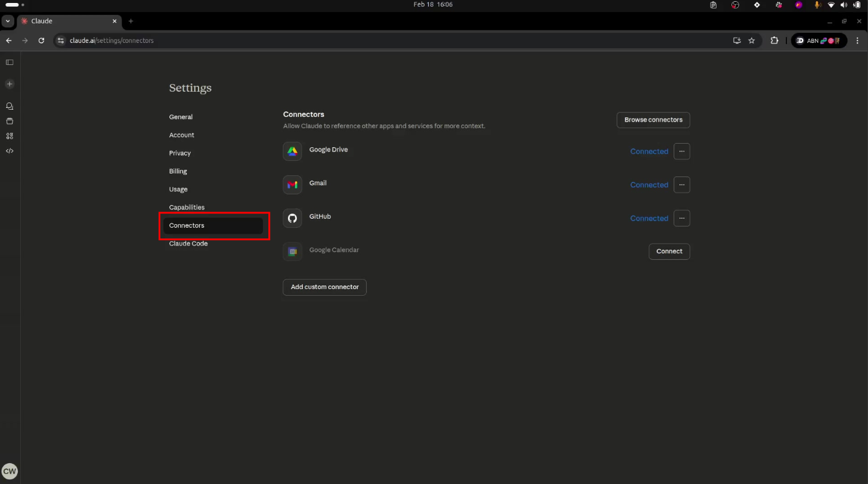The image size is (868, 484).
Task: Click the Google Drive connector logo
Action: pyautogui.click(x=292, y=151)
